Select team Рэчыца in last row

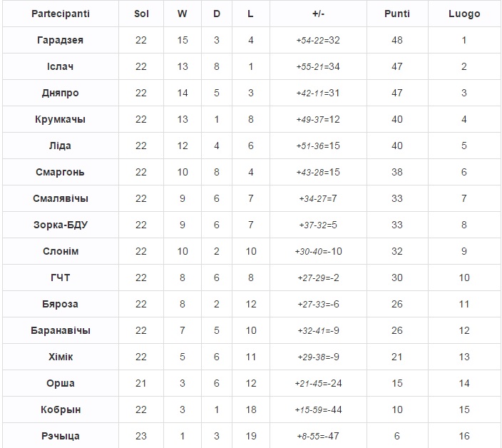tap(61, 436)
